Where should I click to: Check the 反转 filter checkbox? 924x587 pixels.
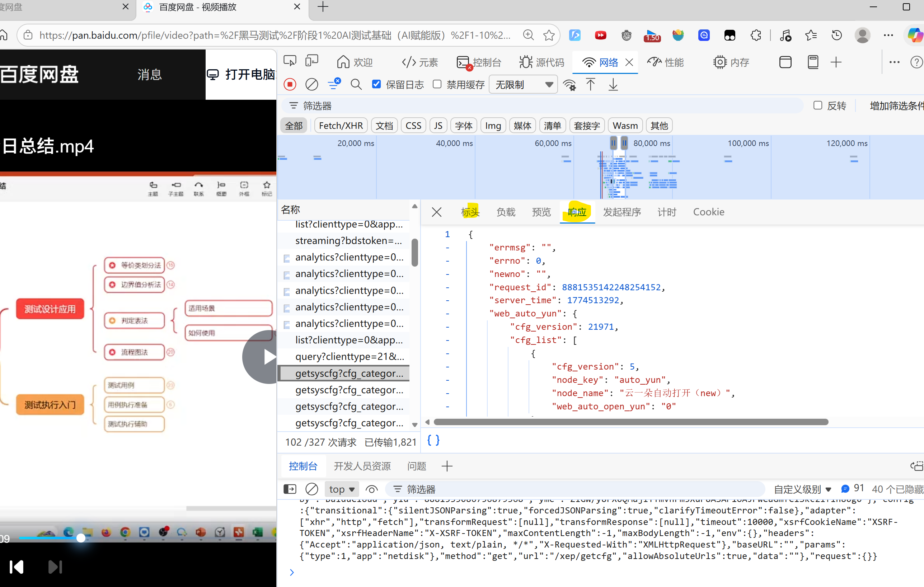click(818, 105)
